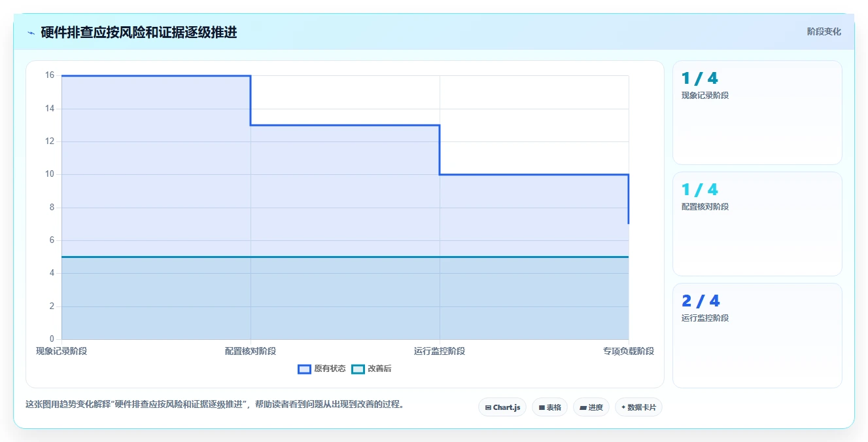Click the 配置核对阶段 x-axis label

pyautogui.click(x=251, y=351)
